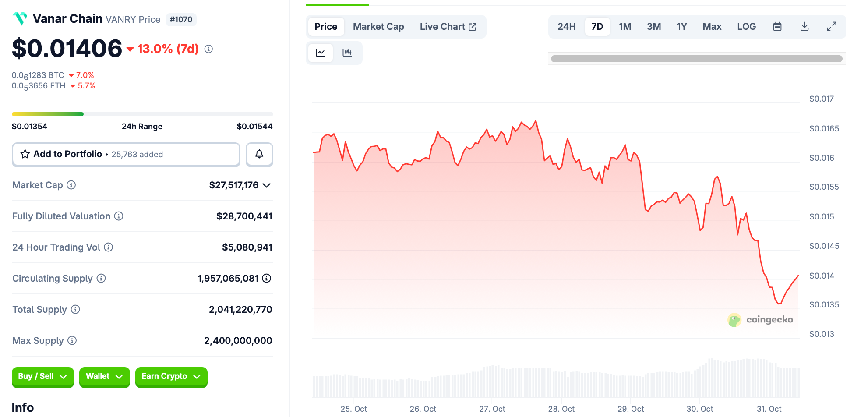This screenshot has width=868, height=417.
Task: Open the Live Chart external link
Action: [448, 26]
